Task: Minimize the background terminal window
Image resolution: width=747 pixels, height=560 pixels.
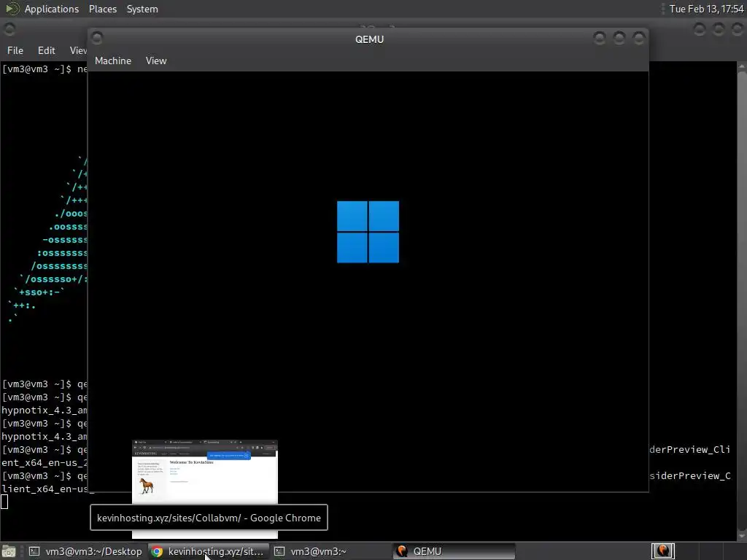Action: click(x=699, y=29)
